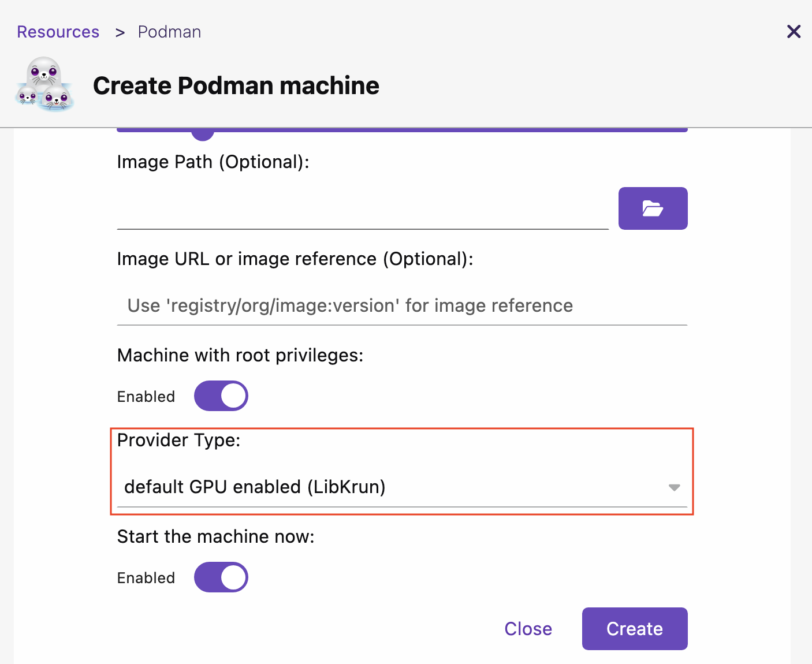This screenshot has height=664, width=812.
Task: Click the round purple slider handle
Action: (203, 133)
